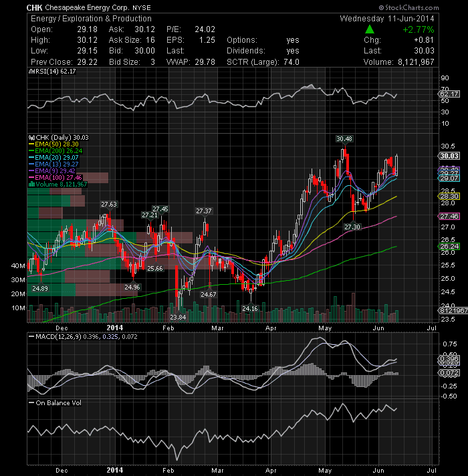Click the green 26.24 axis tag

pyautogui.click(x=449, y=246)
